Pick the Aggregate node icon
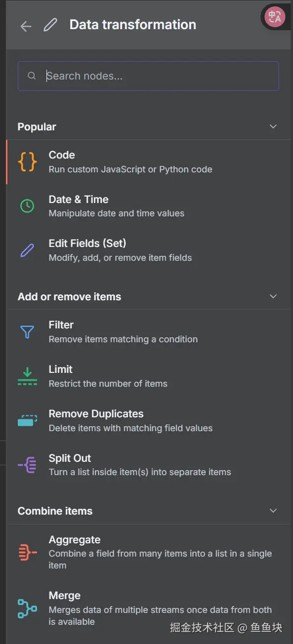Viewport: 293px width, 644px height. pos(27,552)
